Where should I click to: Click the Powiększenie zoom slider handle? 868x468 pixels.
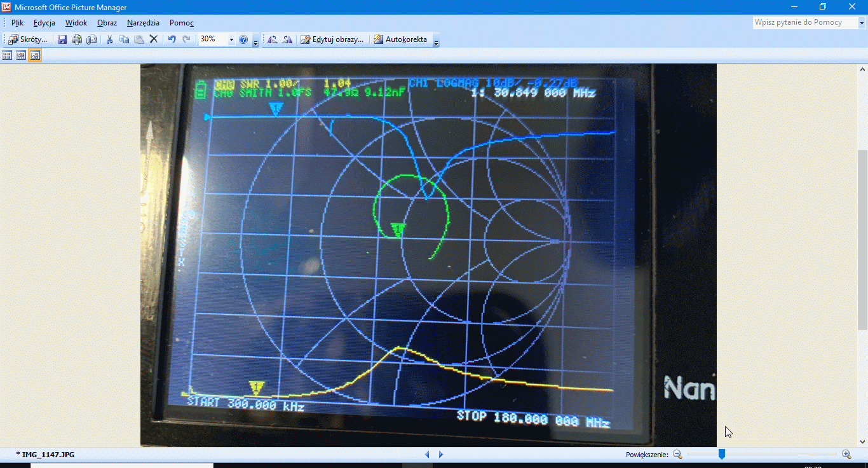click(722, 454)
